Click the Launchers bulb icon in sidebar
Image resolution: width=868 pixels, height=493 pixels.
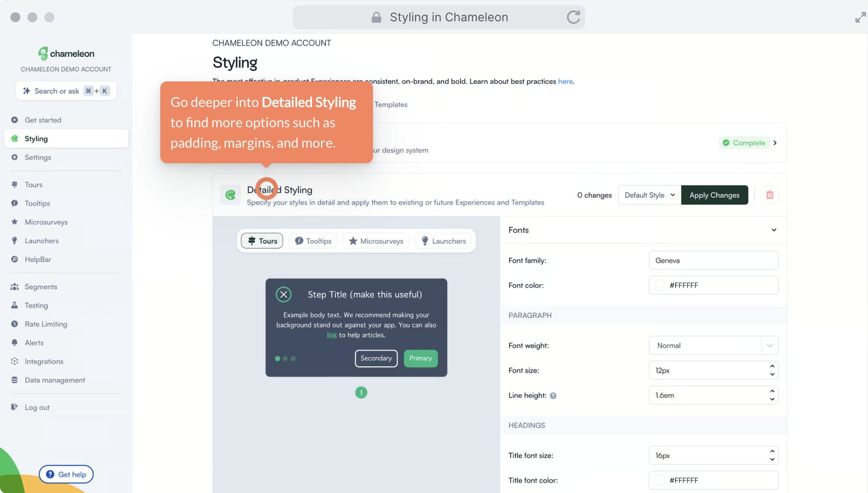tap(15, 241)
